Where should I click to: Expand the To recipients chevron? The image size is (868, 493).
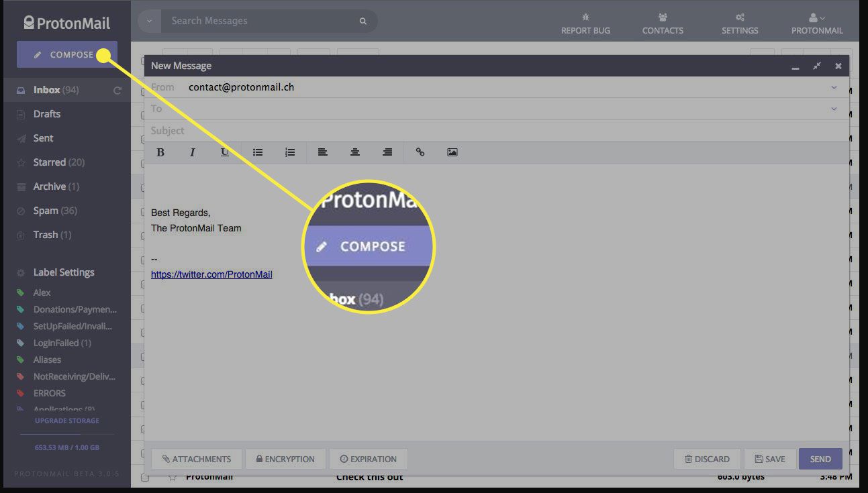834,109
